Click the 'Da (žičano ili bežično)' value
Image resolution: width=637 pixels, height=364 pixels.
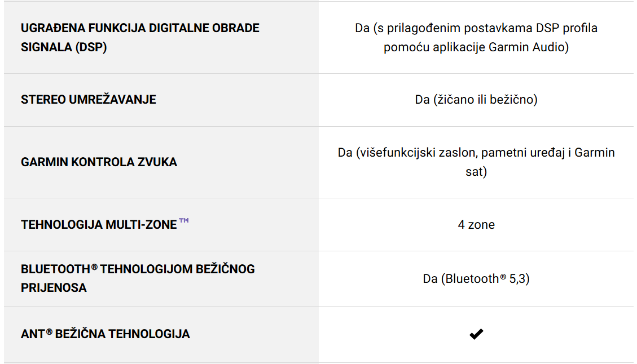(x=476, y=99)
